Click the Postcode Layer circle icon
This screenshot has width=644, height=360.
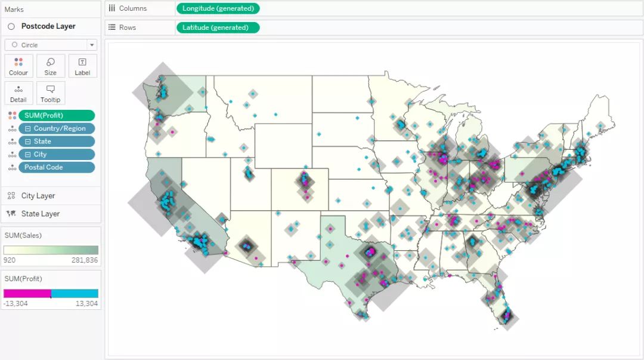coord(11,26)
